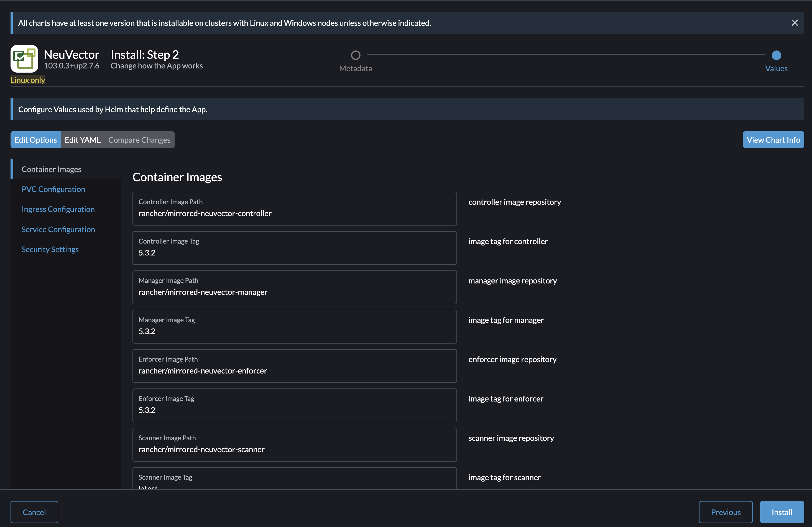Focus the Controller Image Path field
812x527 pixels.
pyautogui.click(x=294, y=208)
